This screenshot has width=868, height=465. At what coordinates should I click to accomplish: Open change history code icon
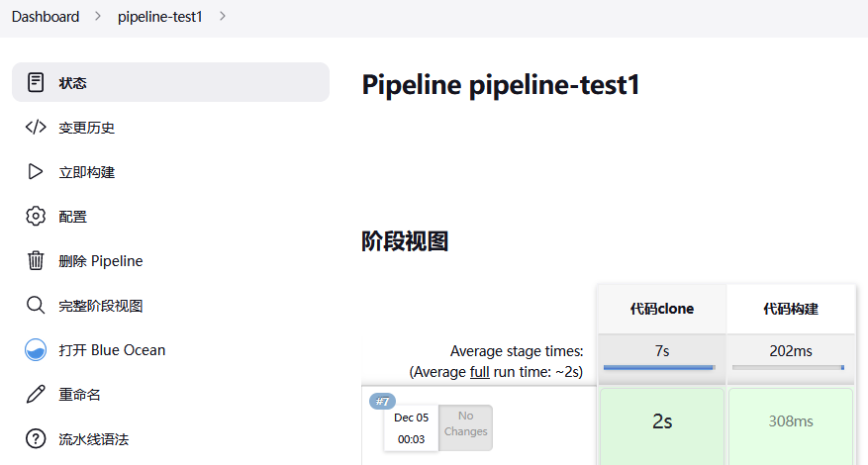point(36,128)
